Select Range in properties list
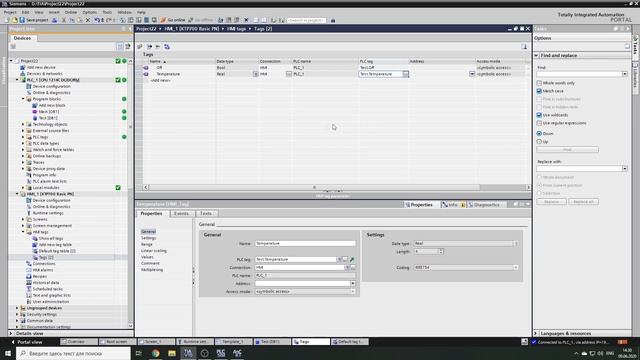 pos(147,244)
